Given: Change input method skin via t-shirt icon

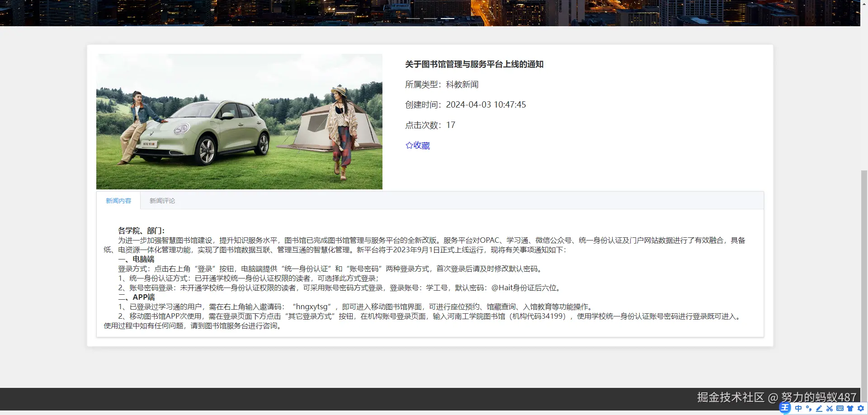Looking at the screenshot, I should [x=850, y=408].
